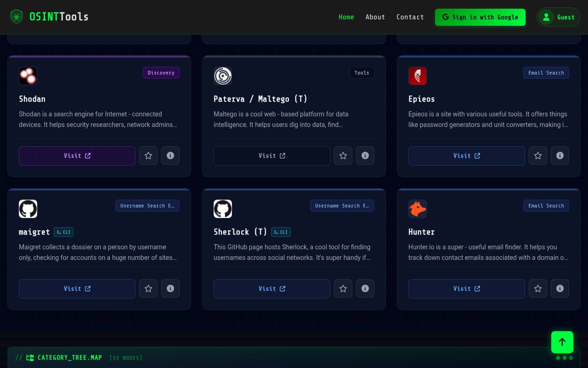
Task: Sign in with Google
Action: point(480,17)
